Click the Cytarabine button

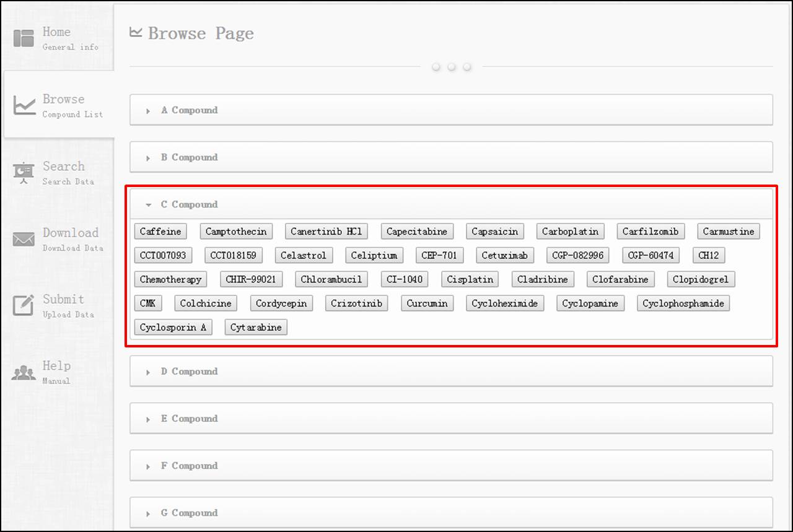point(256,327)
